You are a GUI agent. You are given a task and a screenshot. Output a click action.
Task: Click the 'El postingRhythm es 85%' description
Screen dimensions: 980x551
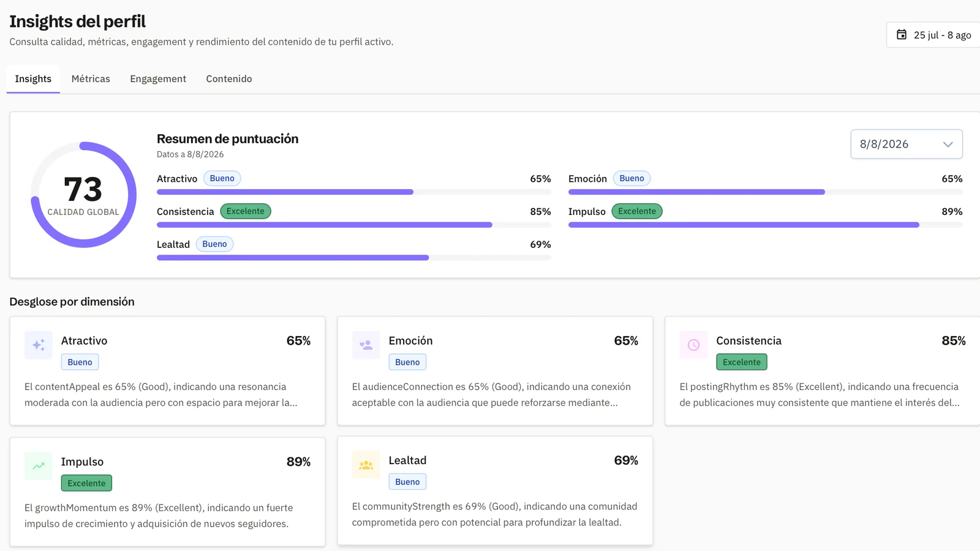[x=820, y=395]
